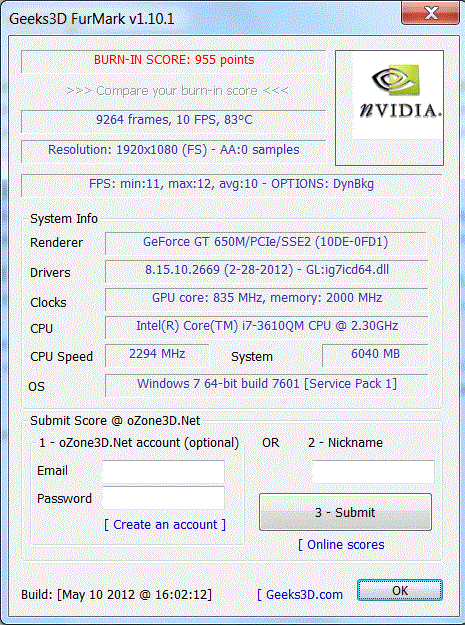Click the BURN-IN SCORE: 955 points text
465x626 pixels.
[x=174, y=60]
